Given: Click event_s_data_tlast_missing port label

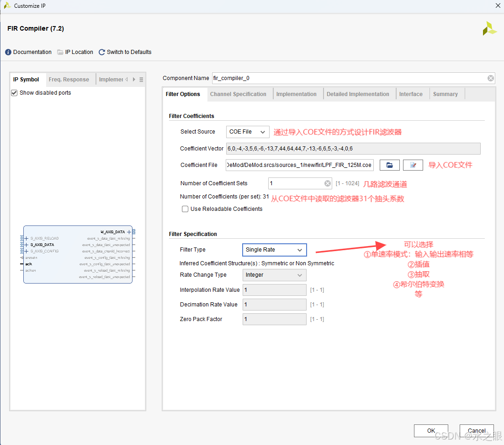Looking at the screenshot, I should point(109,238).
